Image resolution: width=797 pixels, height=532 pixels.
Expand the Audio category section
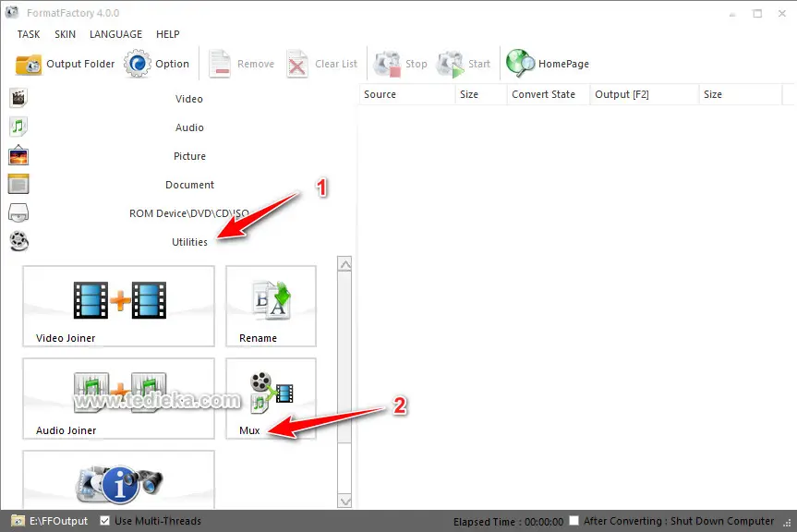pyautogui.click(x=189, y=127)
